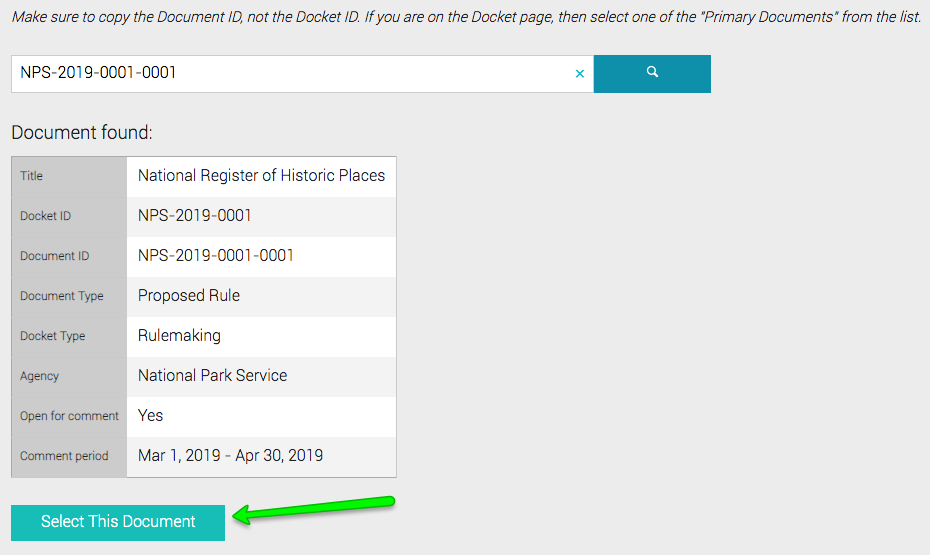Screen dimensions: 930x555
Task: Select the Yes value for open comment
Action: click(151, 416)
